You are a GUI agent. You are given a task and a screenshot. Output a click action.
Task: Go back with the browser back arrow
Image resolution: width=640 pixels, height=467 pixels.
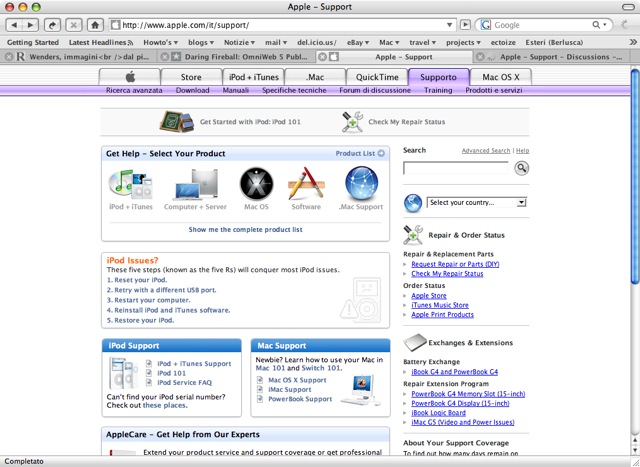point(14,25)
